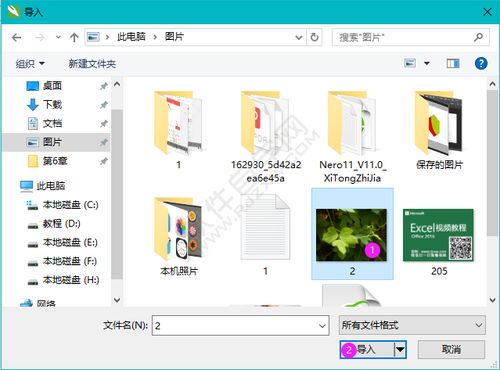This screenshot has height=370, width=500.
Task: Go up one folder level arrow
Action: 74,37
